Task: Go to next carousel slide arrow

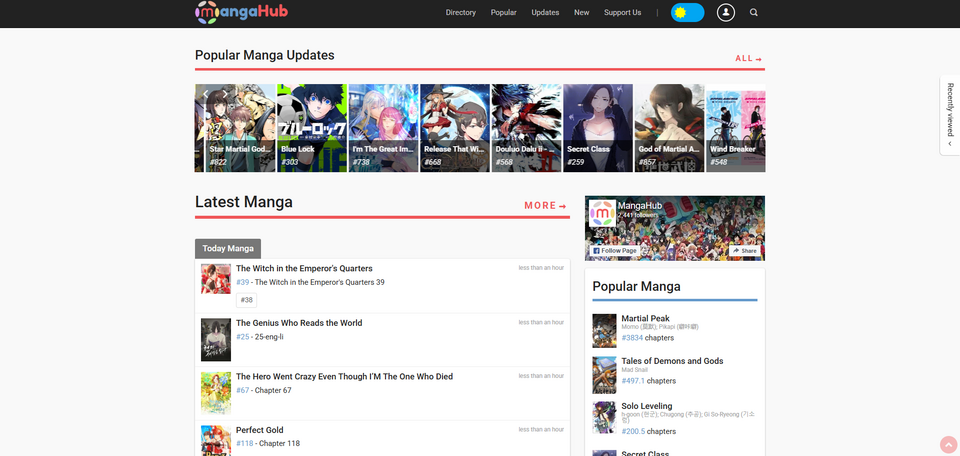Action: [225, 94]
